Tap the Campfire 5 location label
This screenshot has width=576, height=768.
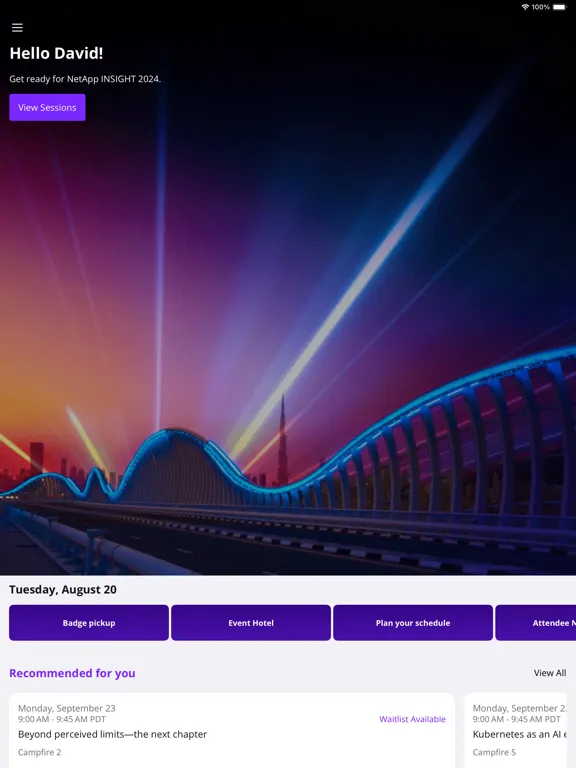(x=494, y=752)
